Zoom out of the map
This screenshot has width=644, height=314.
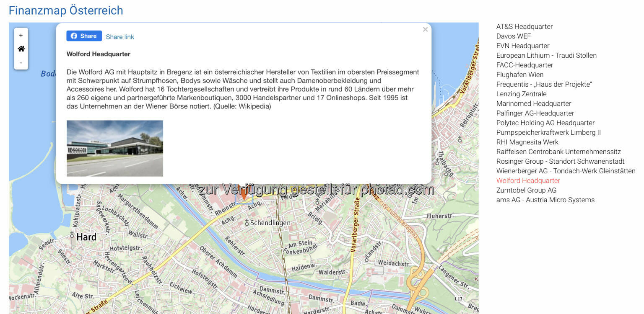(x=21, y=63)
